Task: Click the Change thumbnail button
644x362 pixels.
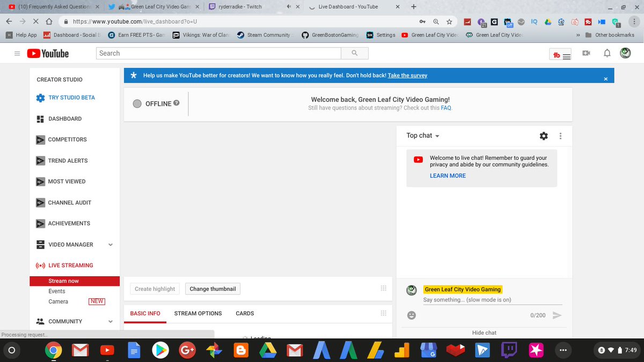Action: pos(213,289)
